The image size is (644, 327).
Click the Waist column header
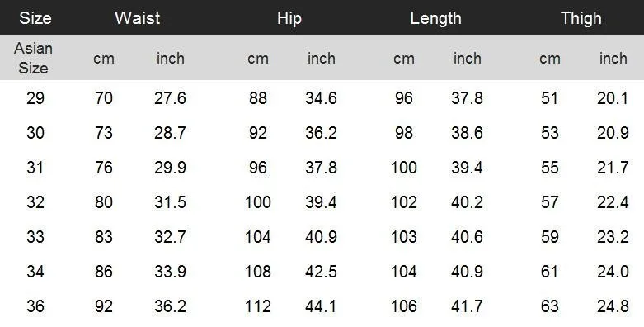(137, 18)
